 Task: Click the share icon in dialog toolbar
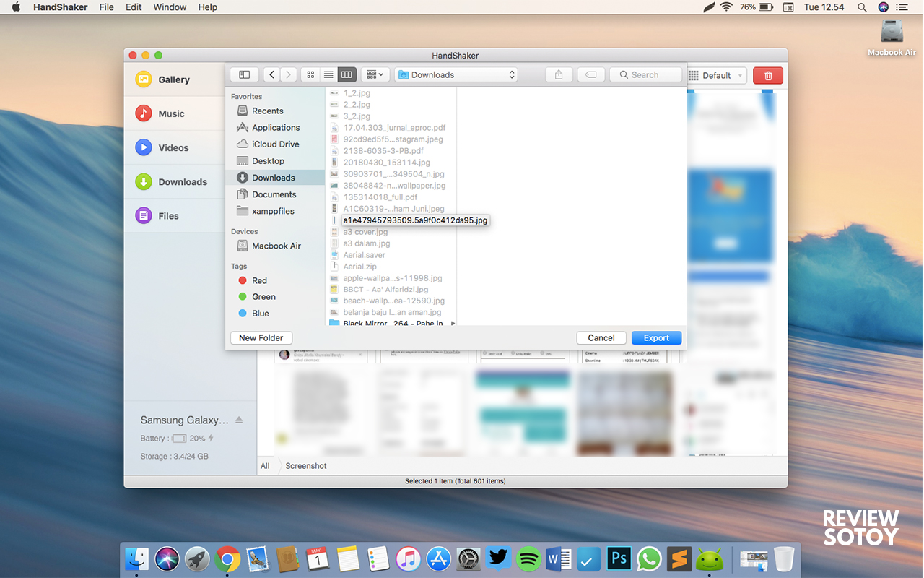[x=559, y=74]
